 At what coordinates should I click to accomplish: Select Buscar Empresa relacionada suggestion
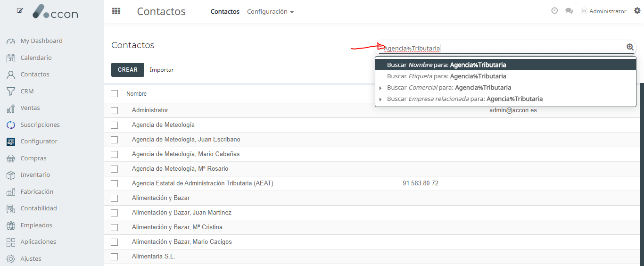(x=505, y=99)
